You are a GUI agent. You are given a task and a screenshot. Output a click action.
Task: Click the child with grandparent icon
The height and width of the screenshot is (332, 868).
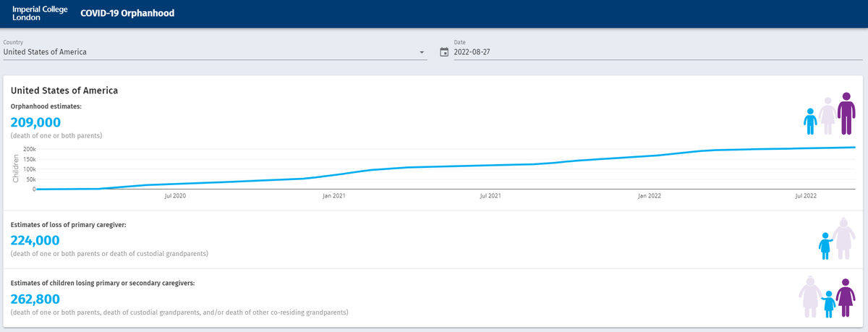pyautogui.click(x=837, y=238)
